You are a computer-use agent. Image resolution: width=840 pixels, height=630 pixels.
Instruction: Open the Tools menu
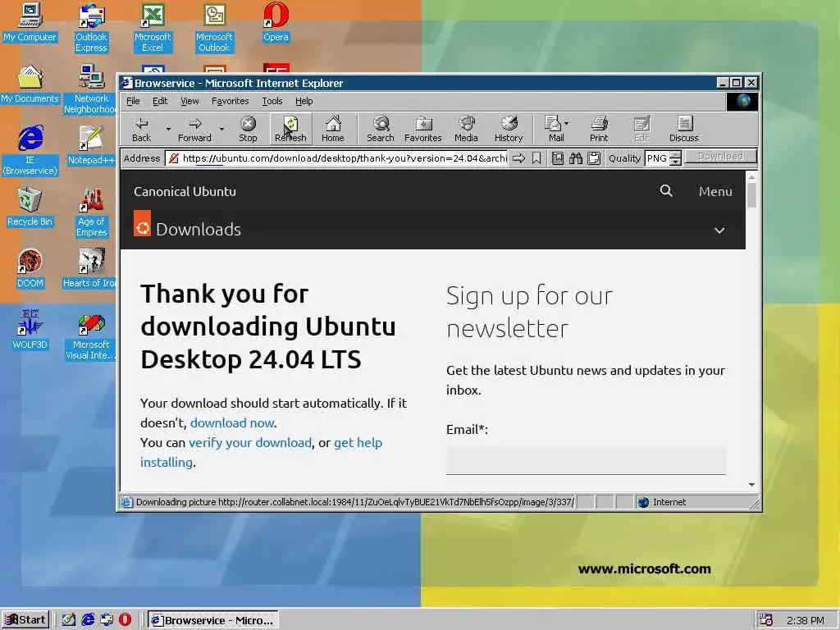tap(272, 101)
